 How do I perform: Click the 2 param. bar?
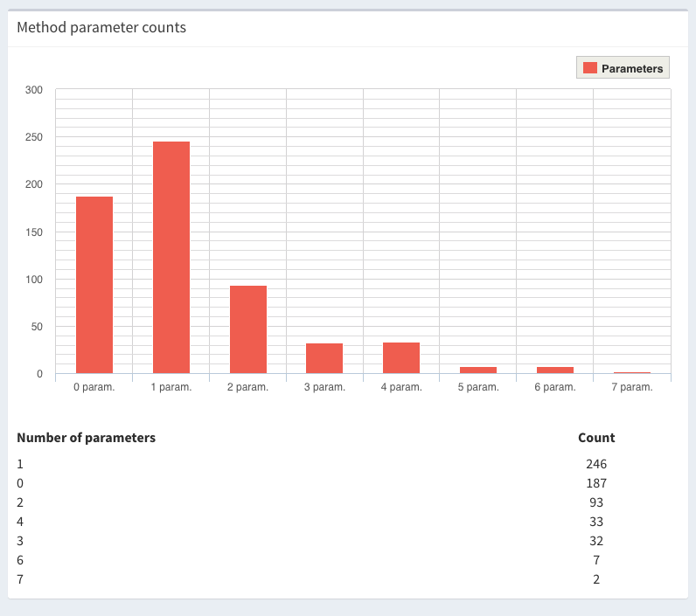pos(248,329)
